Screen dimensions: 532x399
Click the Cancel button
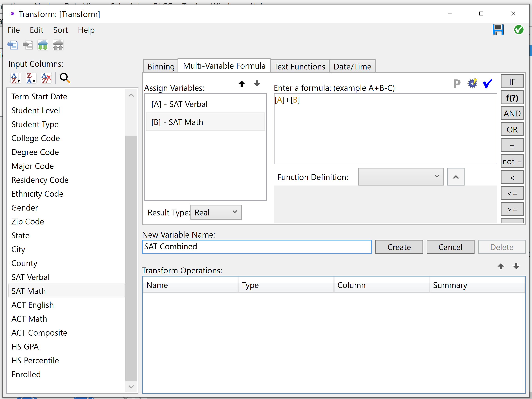click(450, 247)
